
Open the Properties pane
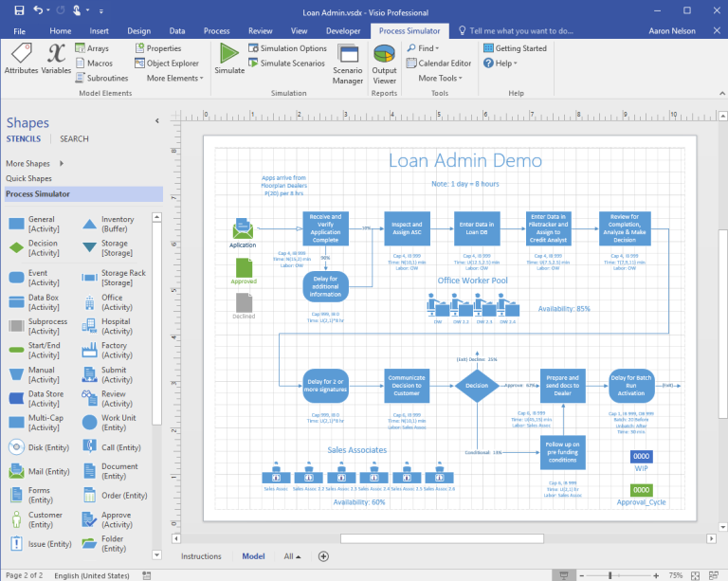click(158, 48)
